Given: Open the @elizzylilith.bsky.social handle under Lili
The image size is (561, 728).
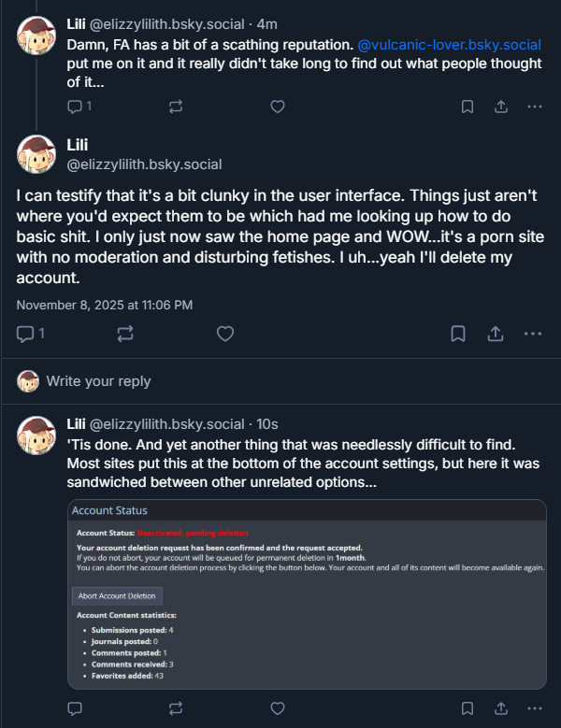Looking at the screenshot, I should (x=144, y=164).
